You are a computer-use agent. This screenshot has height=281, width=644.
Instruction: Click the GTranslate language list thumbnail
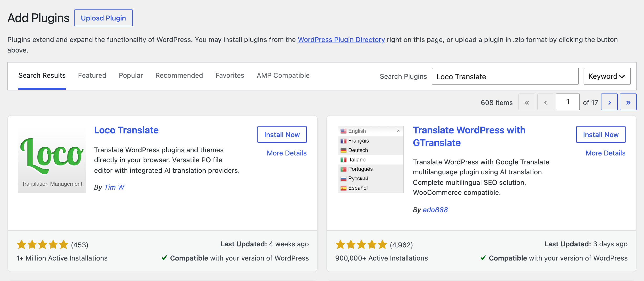(x=371, y=160)
